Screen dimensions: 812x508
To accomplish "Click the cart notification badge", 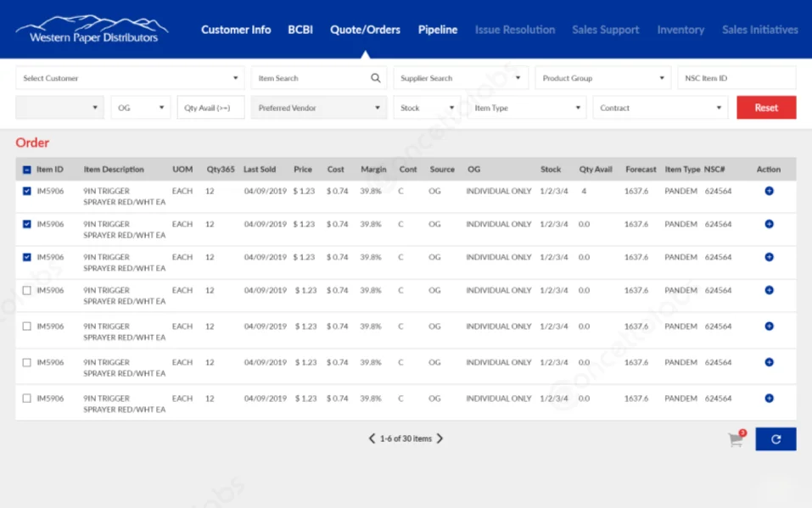I will click(x=742, y=433).
